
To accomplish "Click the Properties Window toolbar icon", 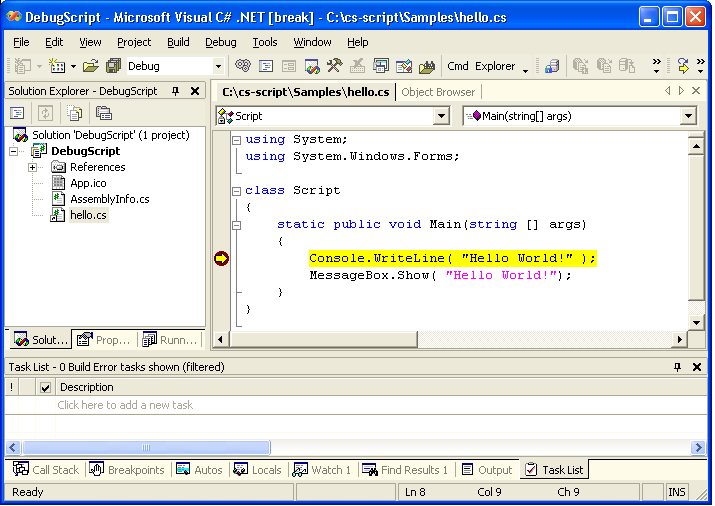I will [266, 67].
